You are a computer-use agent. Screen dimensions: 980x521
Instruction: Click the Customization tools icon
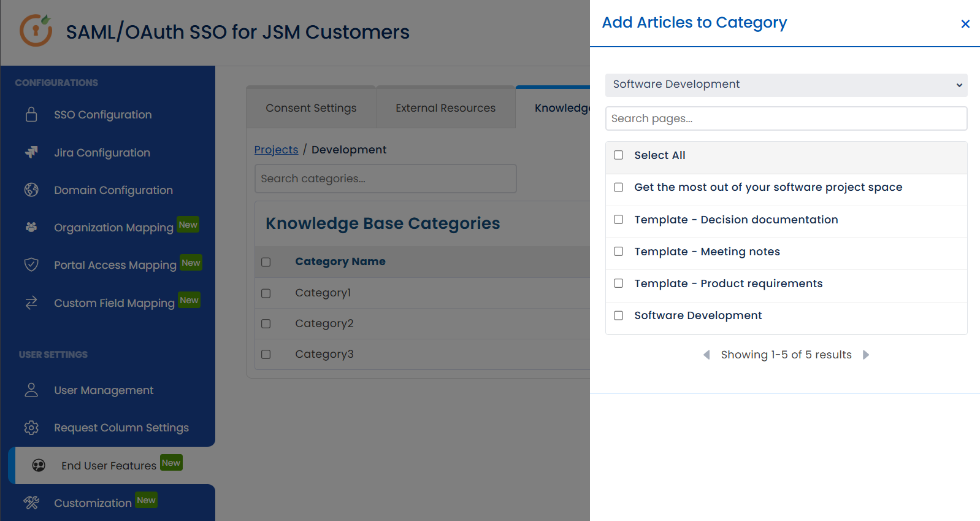click(31, 503)
